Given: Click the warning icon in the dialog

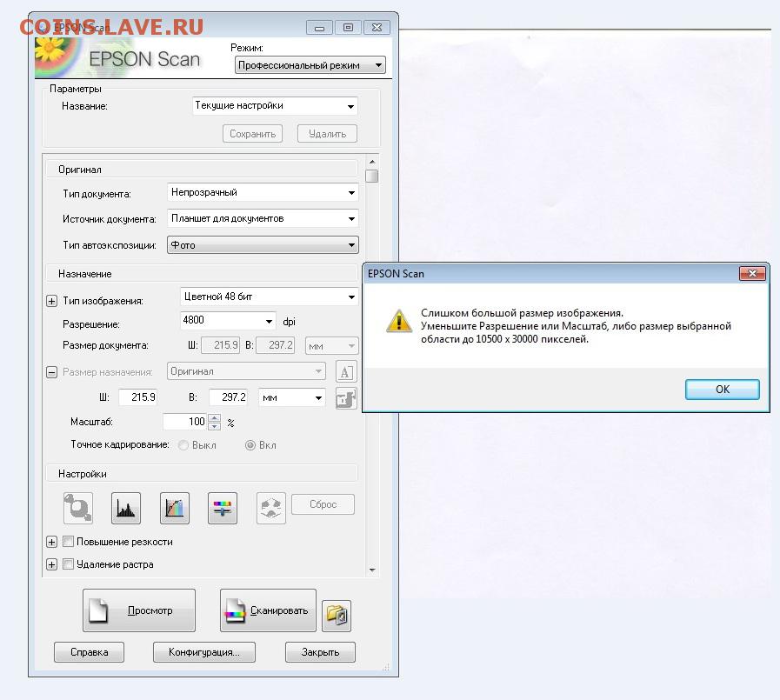Looking at the screenshot, I should 399,320.
